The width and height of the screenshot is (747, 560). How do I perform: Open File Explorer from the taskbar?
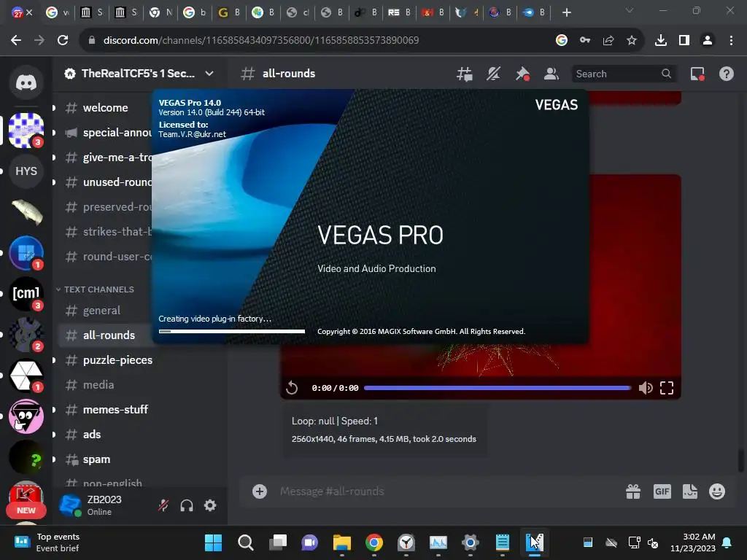click(342, 542)
